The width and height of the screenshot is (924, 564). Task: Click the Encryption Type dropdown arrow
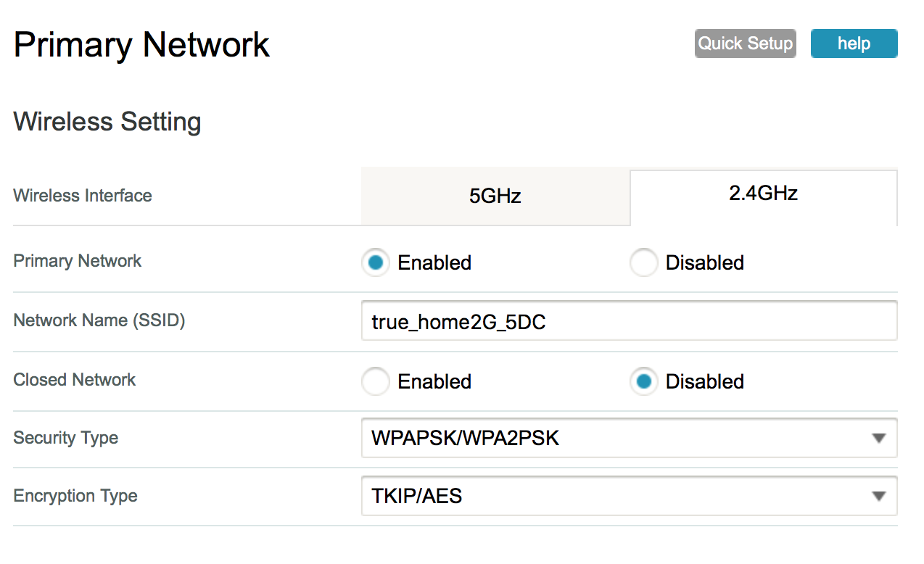tap(878, 496)
